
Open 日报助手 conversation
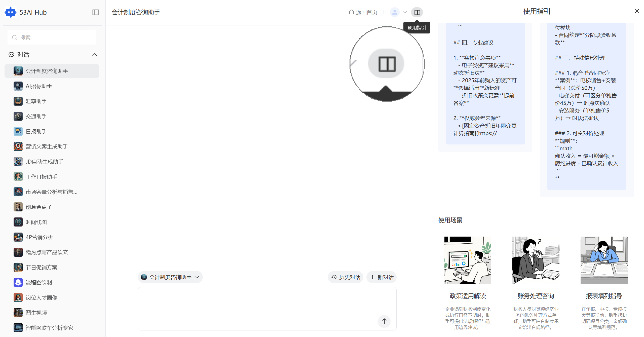[x=52, y=131]
